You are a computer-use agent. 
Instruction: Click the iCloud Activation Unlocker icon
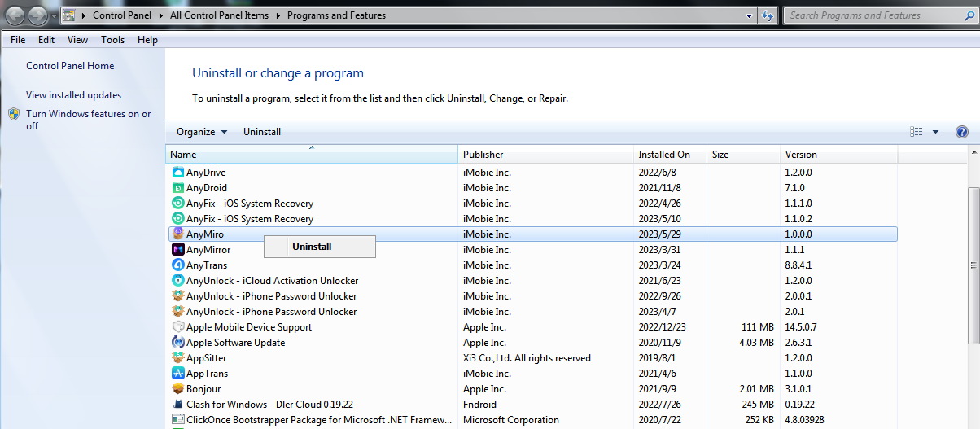click(x=178, y=281)
